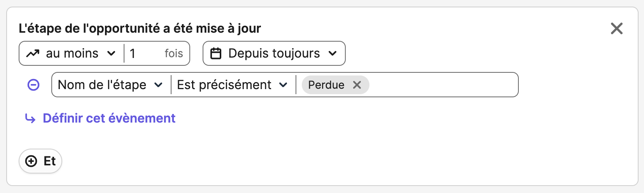The width and height of the screenshot is (644, 193).
Task: Click the empty value area after the Perdue chip
Action: click(443, 85)
